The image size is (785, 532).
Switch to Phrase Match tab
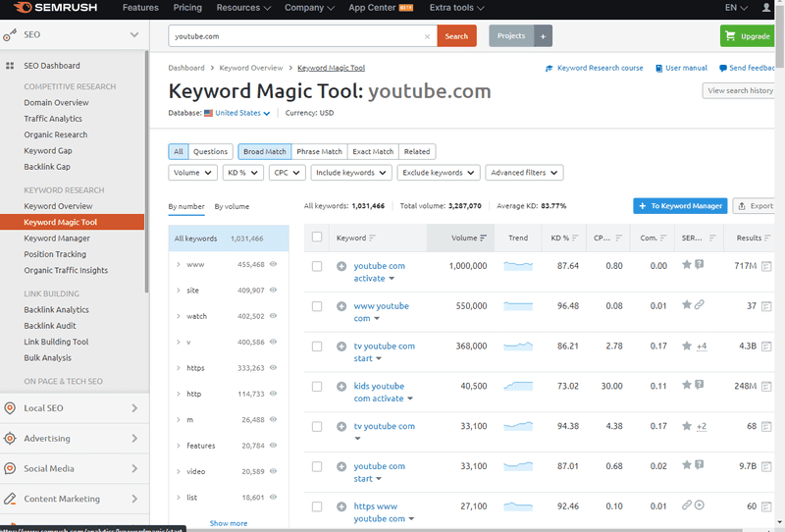[320, 152]
